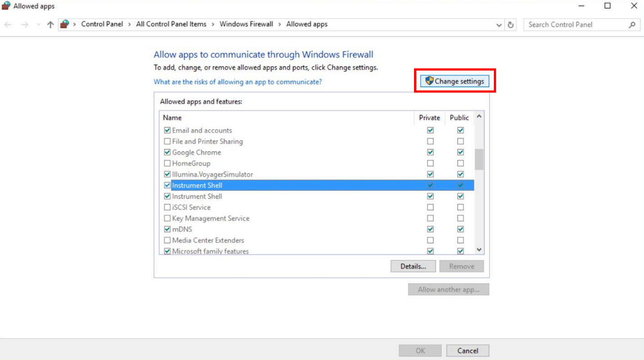The width and height of the screenshot is (644, 360).
Task: Navigate to Windows Firewall breadcrumb
Action: click(x=246, y=24)
